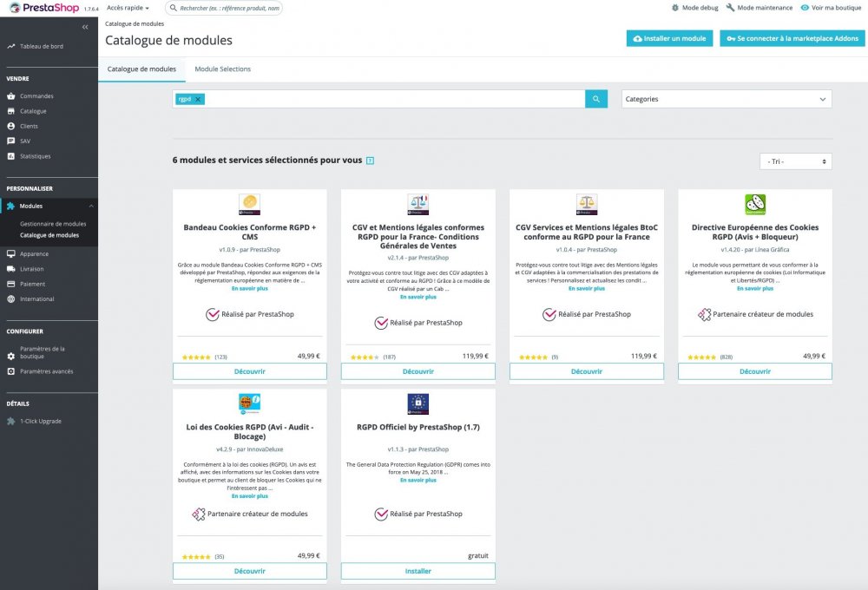Screen dimensions: 868x590
Task: Click Installer un module button
Action: pos(669,38)
